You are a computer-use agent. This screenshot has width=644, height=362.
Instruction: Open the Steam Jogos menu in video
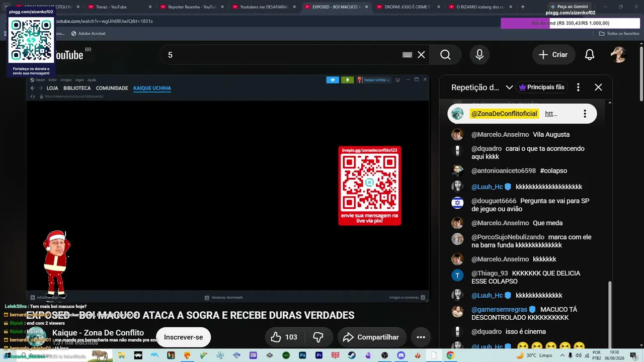tap(79, 80)
